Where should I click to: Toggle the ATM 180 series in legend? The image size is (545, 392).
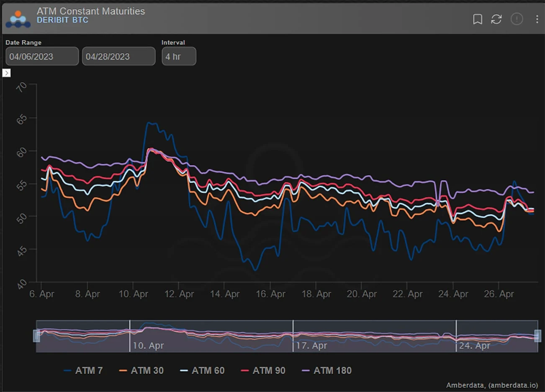click(327, 371)
